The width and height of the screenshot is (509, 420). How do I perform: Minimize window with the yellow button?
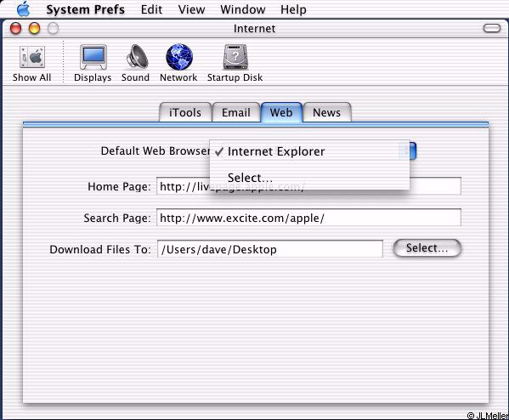(x=34, y=28)
